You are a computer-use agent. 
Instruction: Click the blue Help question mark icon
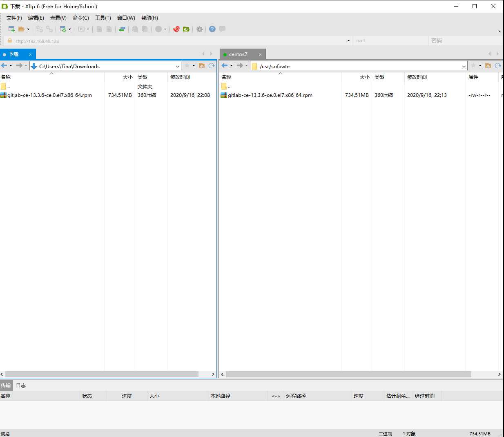pos(212,29)
